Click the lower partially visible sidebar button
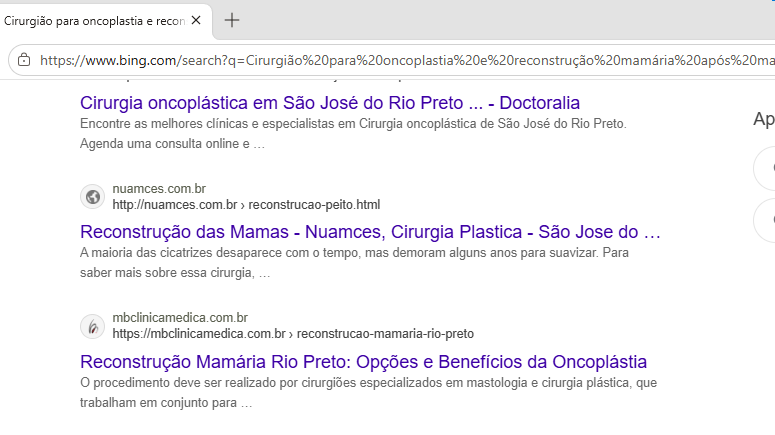Screen dimensions: 775x435 764,220
